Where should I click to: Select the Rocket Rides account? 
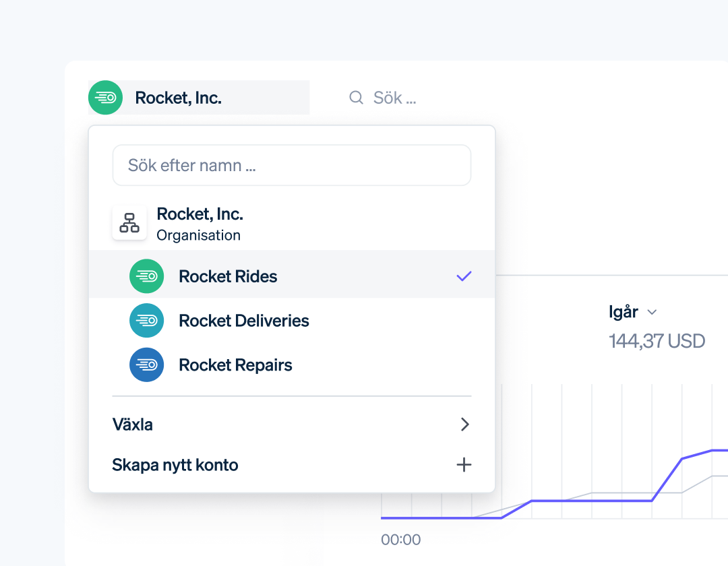[292, 274]
